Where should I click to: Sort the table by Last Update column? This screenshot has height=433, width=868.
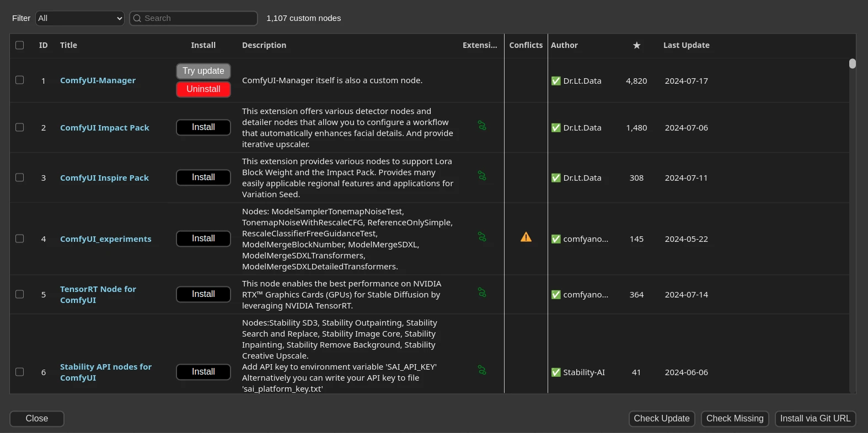click(686, 45)
